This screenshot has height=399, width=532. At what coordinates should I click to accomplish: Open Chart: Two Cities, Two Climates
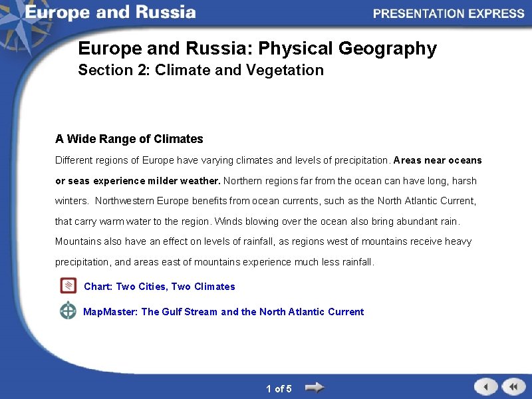[x=160, y=286]
